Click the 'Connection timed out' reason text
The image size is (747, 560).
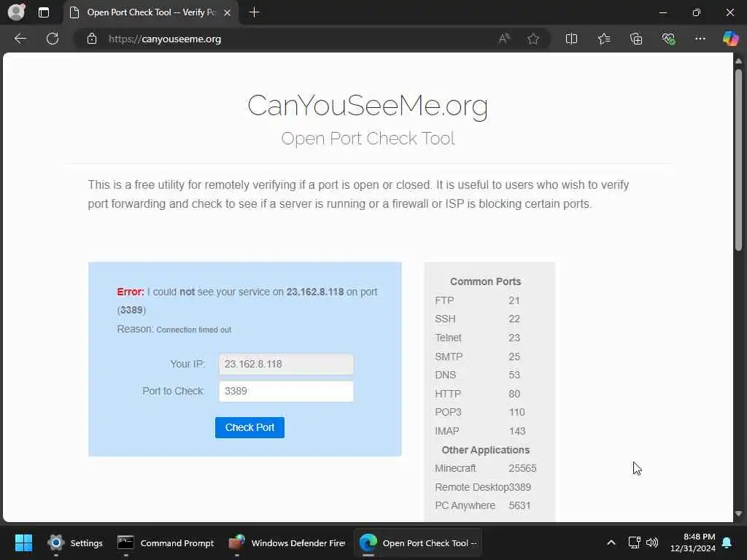(x=193, y=330)
